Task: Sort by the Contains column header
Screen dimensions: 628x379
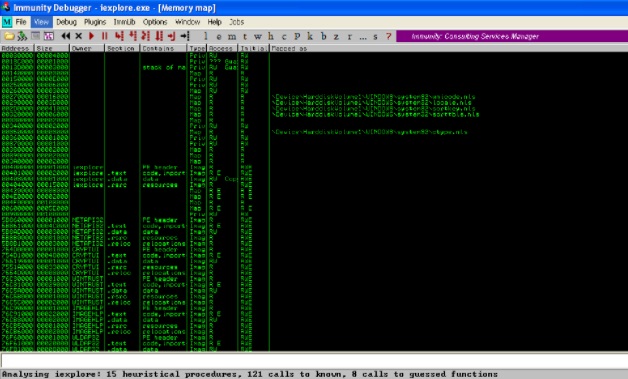Action: (x=163, y=48)
